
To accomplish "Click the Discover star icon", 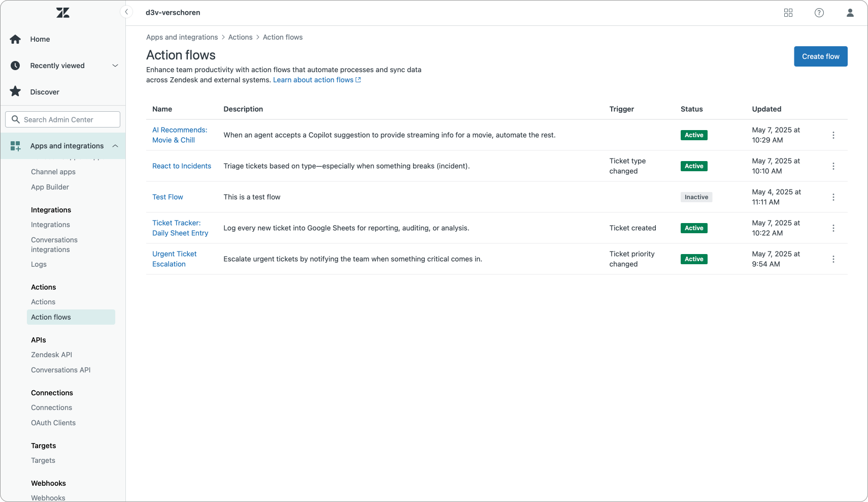I will tap(15, 91).
